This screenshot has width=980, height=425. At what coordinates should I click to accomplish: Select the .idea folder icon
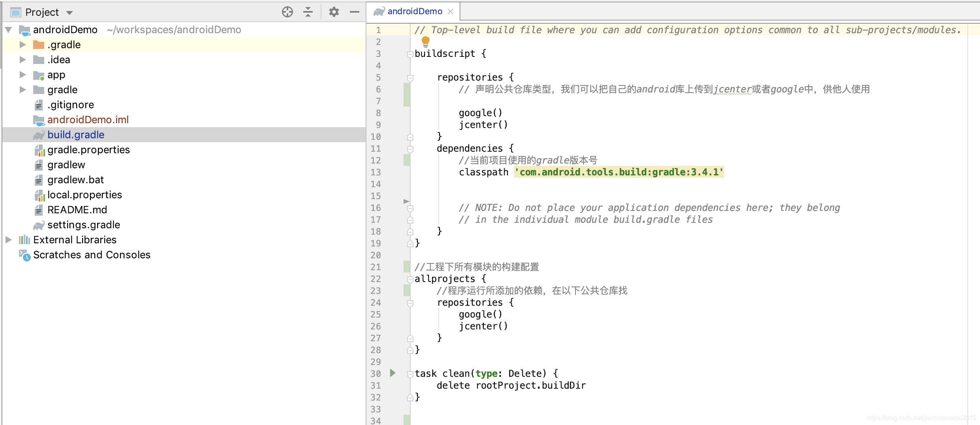coord(39,60)
